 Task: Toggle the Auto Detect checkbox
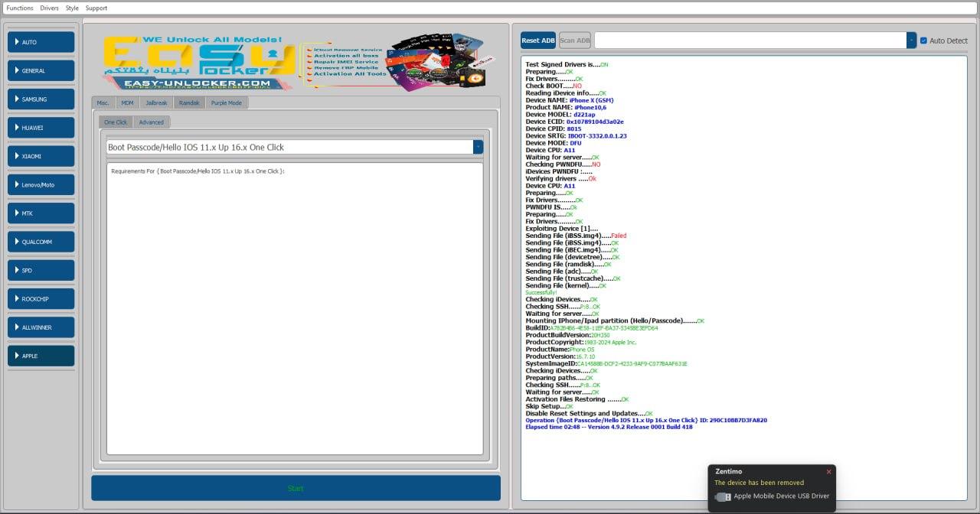pos(923,41)
